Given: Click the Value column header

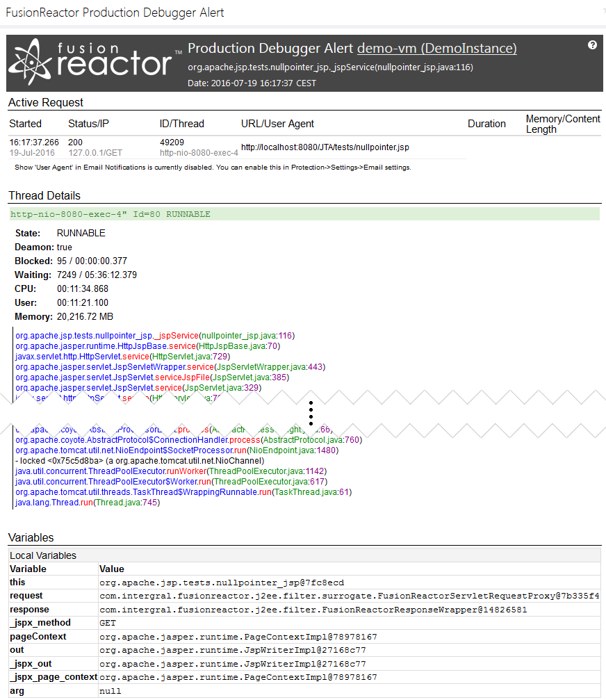Looking at the screenshot, I should 112,569.
